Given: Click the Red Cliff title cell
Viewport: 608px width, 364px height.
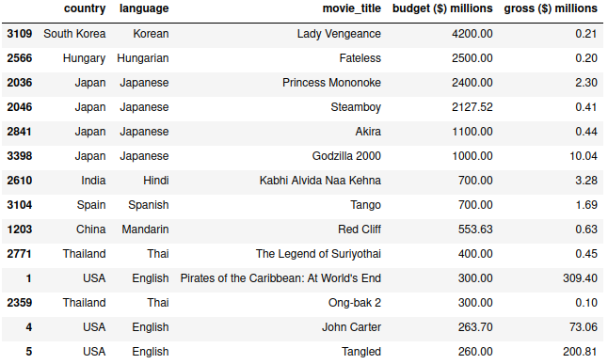Looking at the screenshot, I should coord(360,229).
